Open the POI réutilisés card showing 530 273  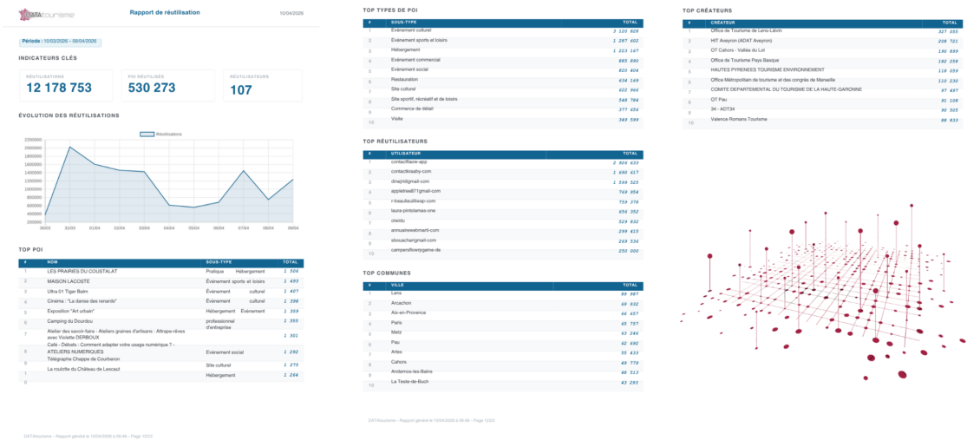click(169, 85)
